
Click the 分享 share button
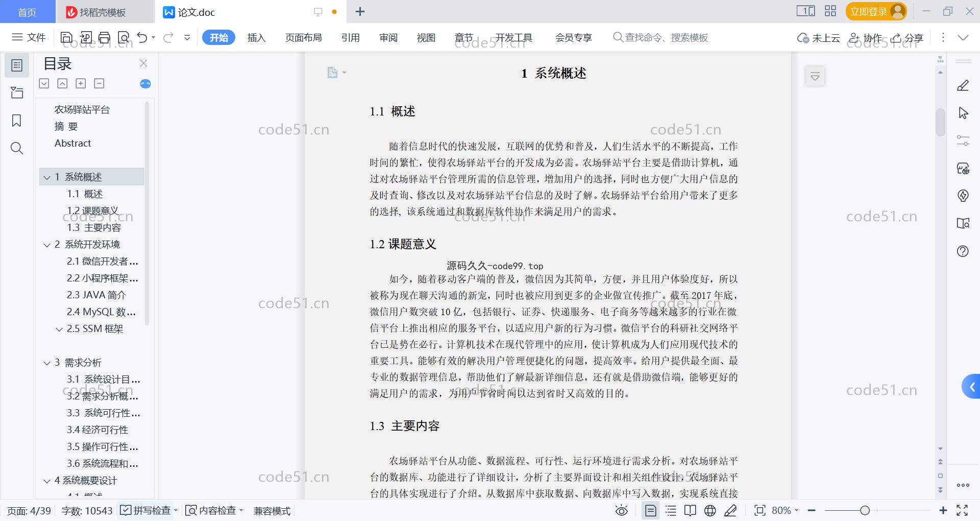[908, 38]
